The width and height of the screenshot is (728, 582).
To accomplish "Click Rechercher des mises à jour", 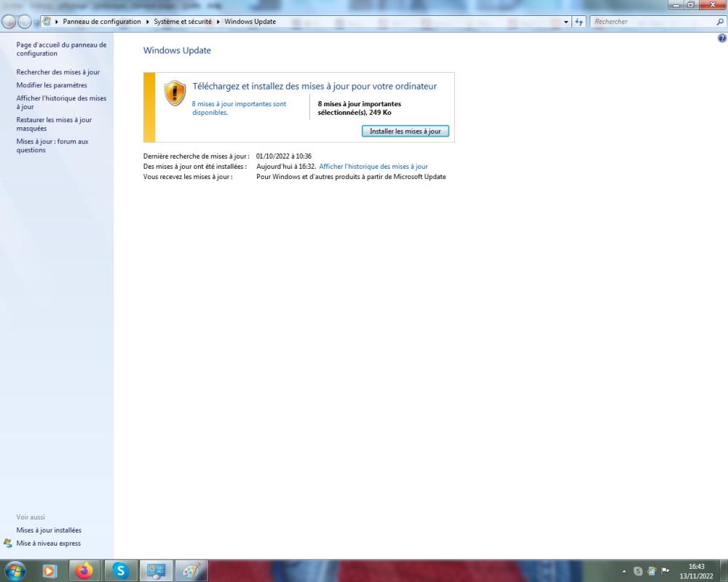I will click(58, 72).
